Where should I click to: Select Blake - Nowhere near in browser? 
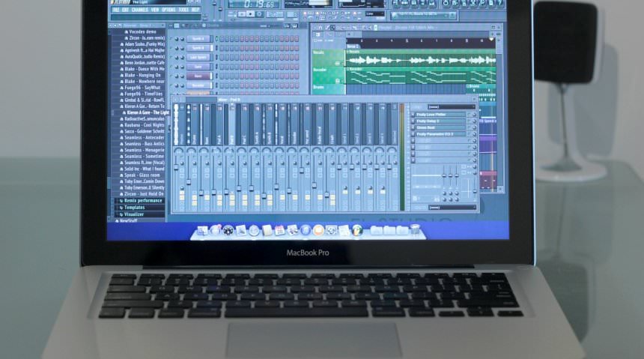(x=145, y=82)
